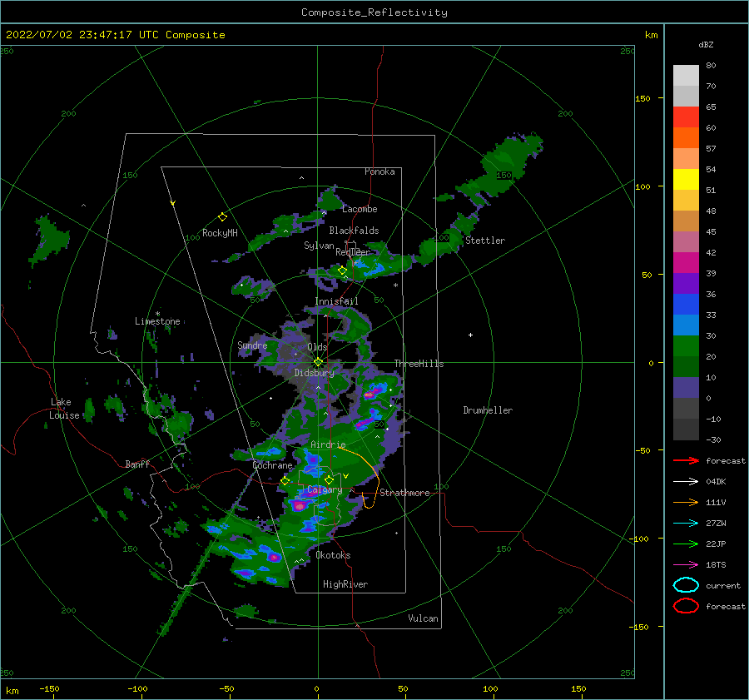Viewport: 749px width, 700px height.
Task: Select the white 04DK arrow icon
Action: [686, 482]
